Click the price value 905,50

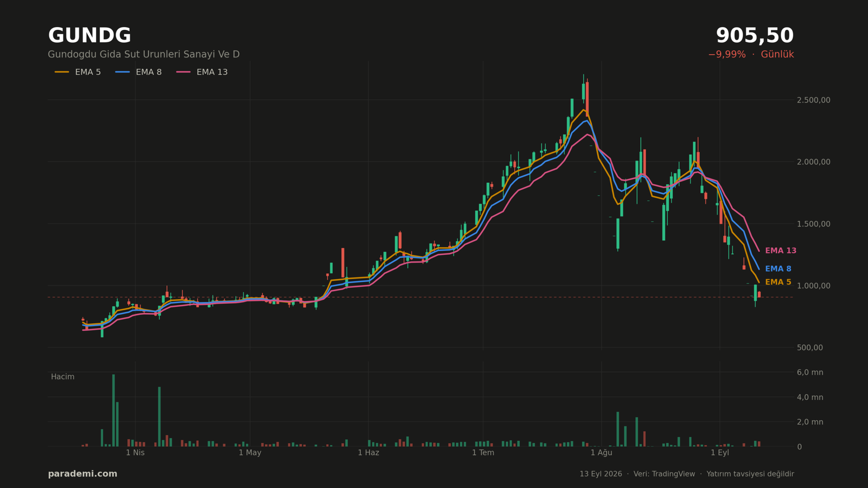[x=755, y=36]
